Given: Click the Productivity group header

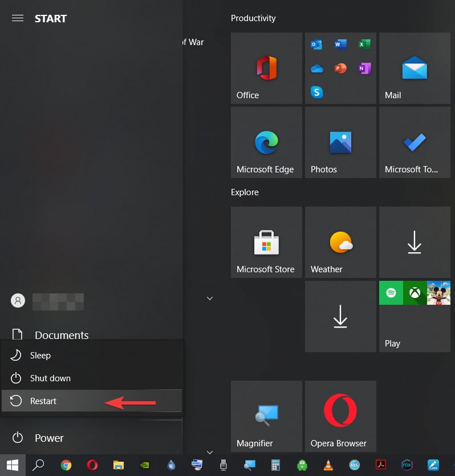Looking at the screenshot, I should pyautogui.click(x=253, y=18).
